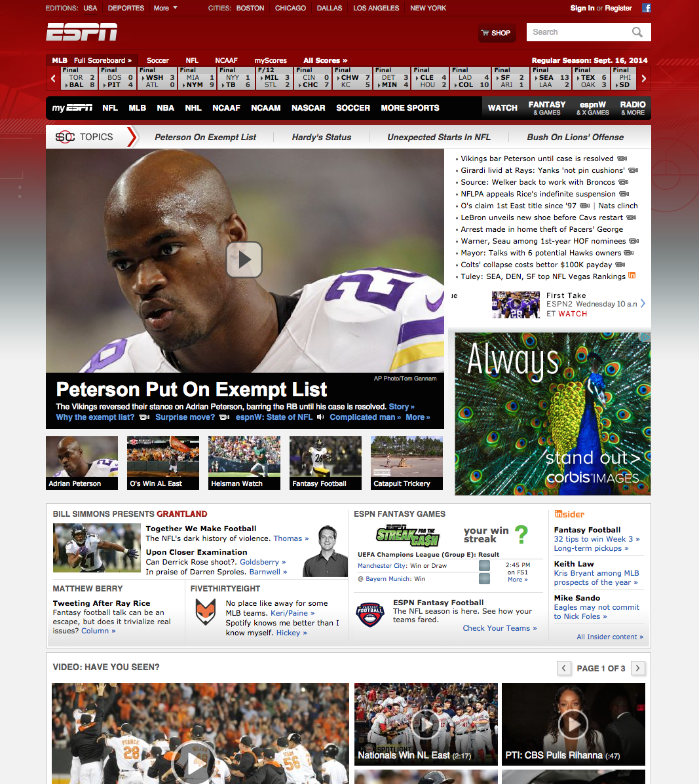Click the Sign In link

pyautogui.click(x=584, y=8)
